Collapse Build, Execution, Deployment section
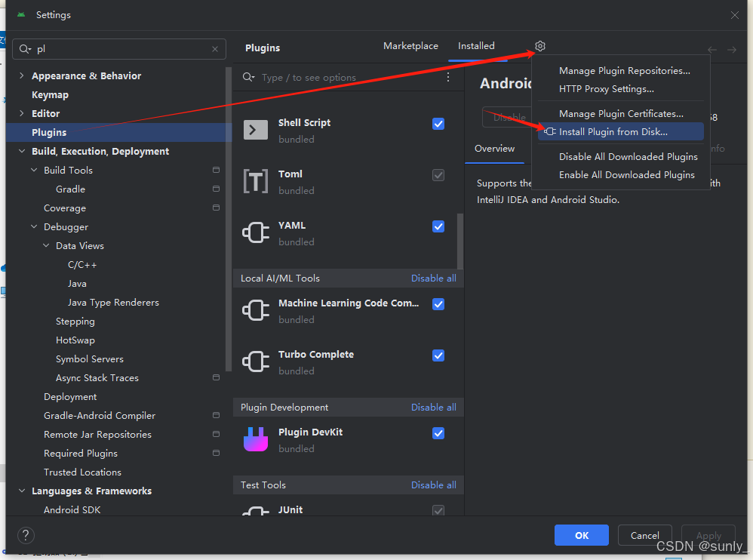 tap(22, 151)
